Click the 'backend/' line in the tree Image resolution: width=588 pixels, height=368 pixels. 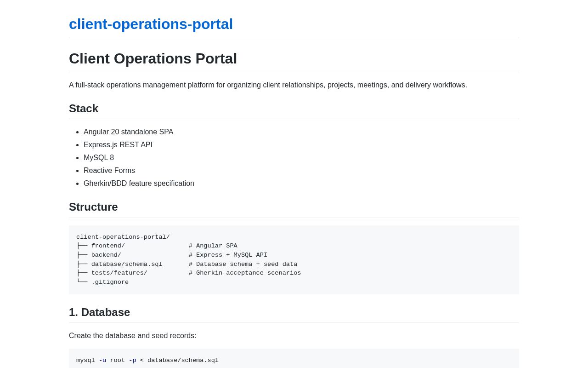click(x=106, y=255)
